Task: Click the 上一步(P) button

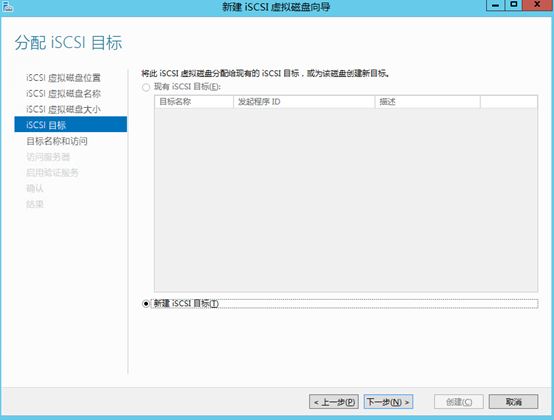Action: pos(334,402)
